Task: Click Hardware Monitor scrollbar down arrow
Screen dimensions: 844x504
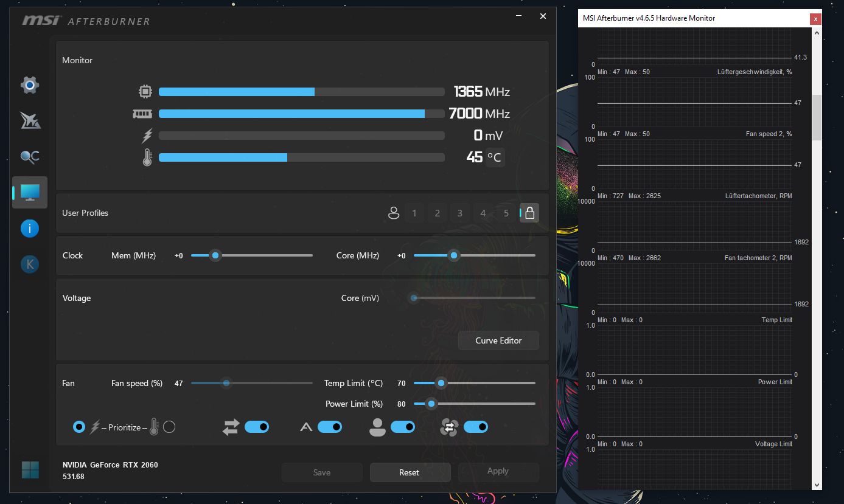Action: coord(817,485)
